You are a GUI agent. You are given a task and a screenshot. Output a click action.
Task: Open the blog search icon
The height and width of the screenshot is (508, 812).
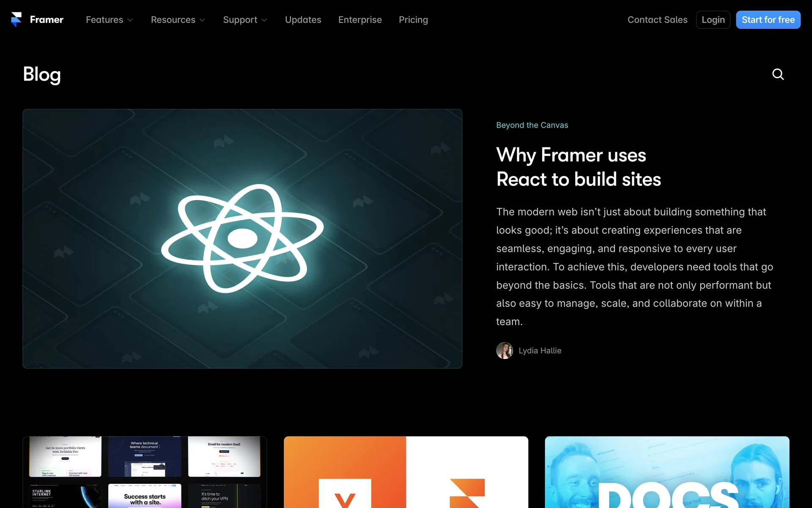tap(778, 75)
